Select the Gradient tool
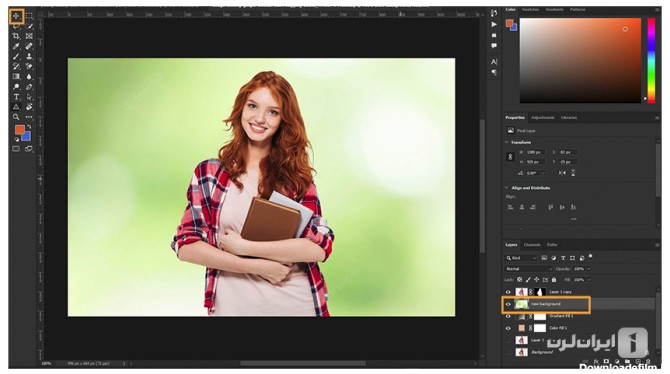670x374 pixels. click(x=16, y=77)
